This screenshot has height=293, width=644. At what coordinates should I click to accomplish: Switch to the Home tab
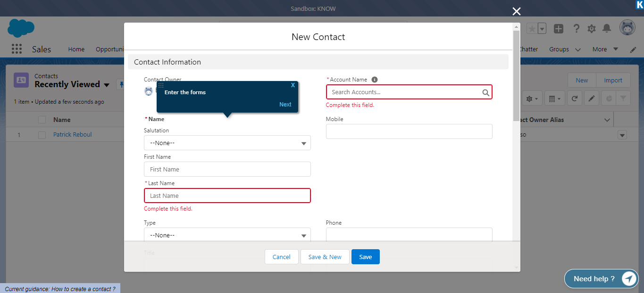point(76,49)
